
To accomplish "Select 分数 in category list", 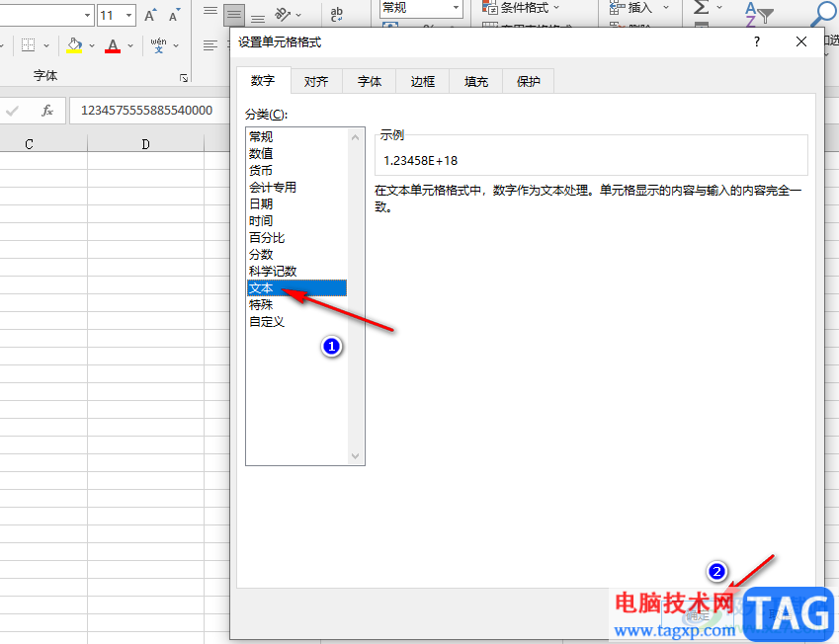I will [297, 255].
